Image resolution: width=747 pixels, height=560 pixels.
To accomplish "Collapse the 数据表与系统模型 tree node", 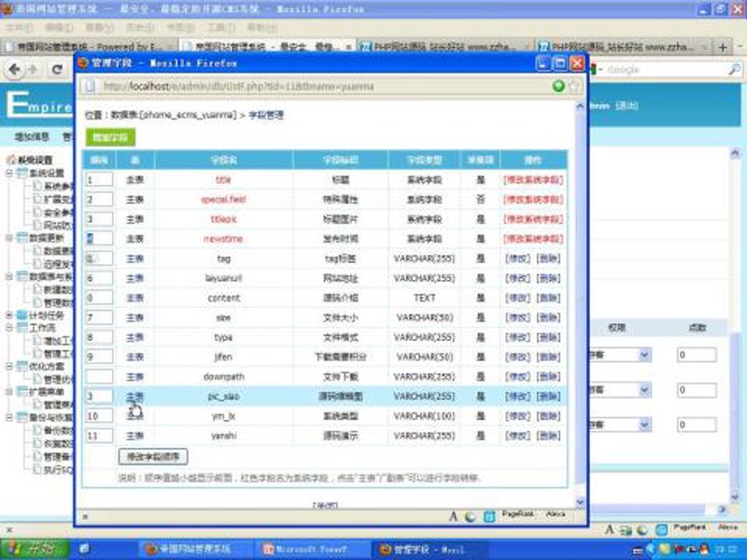I will click(x=8, y=276).
